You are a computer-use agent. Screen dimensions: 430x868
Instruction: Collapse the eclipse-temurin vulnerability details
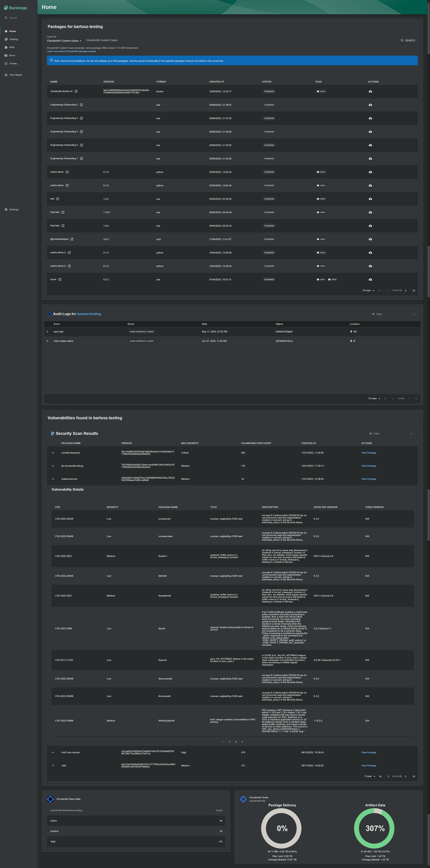(x=53, y=479)
